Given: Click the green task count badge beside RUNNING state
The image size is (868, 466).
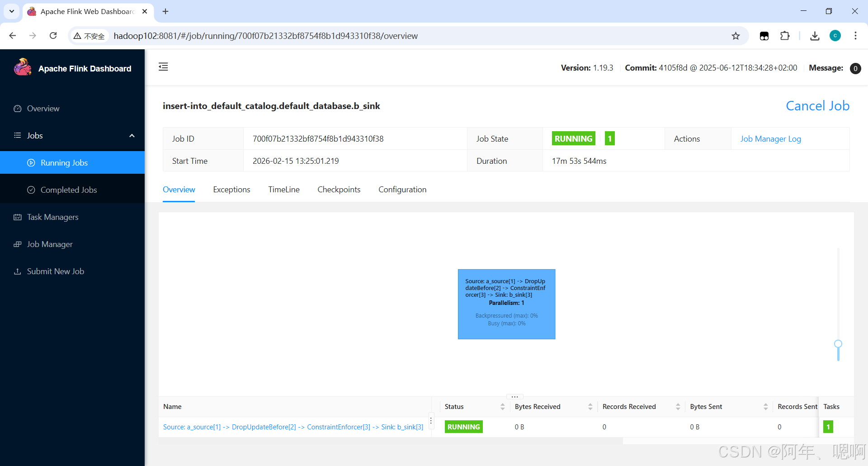Looking at the screenshot, I should point(609,138).
